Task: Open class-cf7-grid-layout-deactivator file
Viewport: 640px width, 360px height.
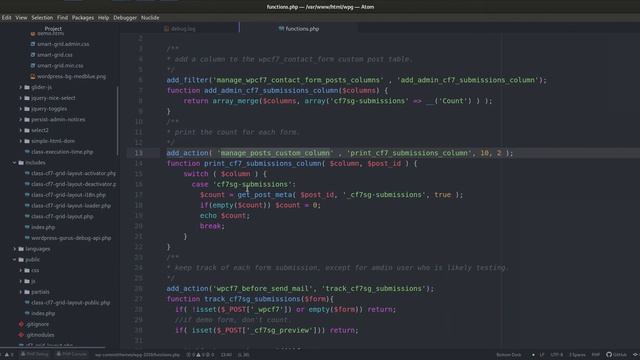Action: (x=73, y=184)
